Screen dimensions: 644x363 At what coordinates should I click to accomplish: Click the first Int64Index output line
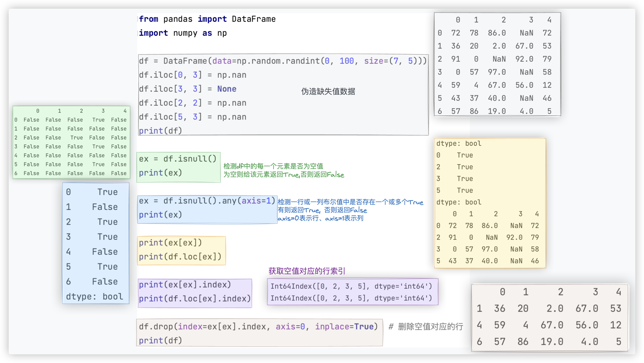[351, 286]
